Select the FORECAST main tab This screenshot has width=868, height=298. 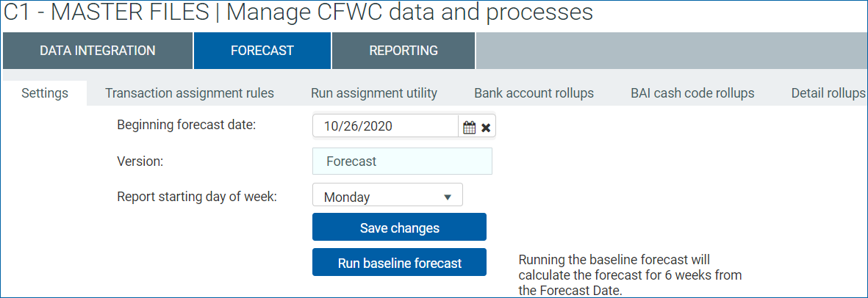tap(262, 51)
